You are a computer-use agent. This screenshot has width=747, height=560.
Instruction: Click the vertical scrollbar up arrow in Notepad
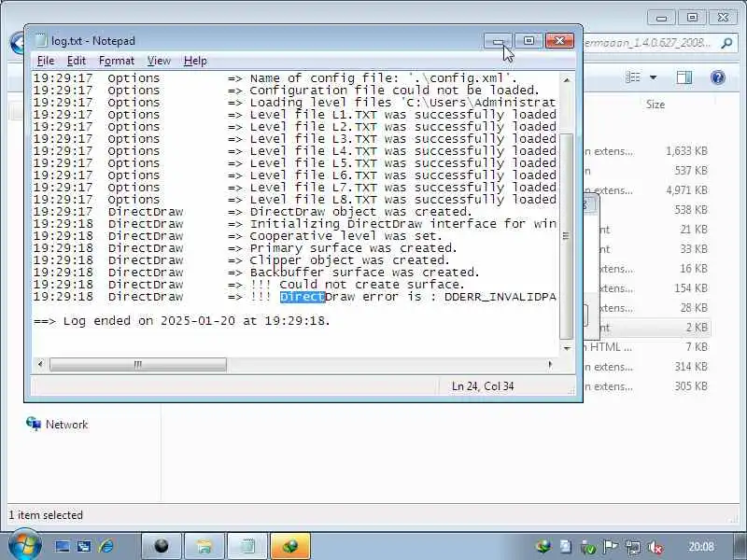(567, 80)
